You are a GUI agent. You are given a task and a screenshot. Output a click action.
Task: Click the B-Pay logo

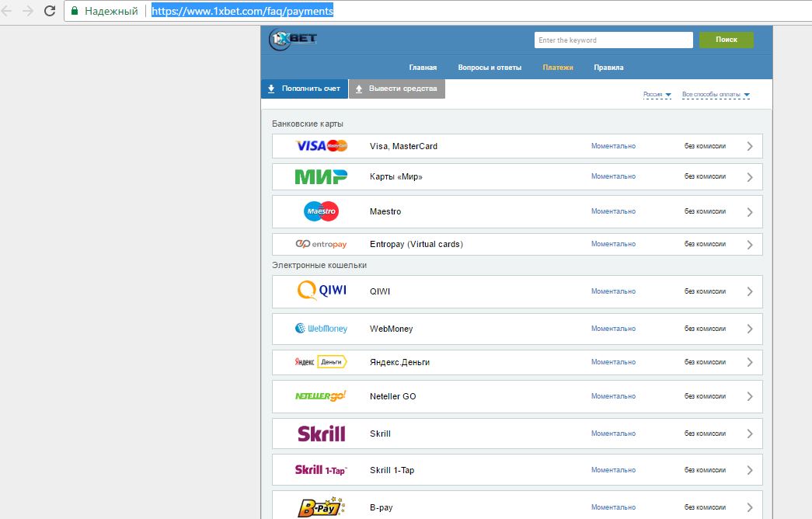tap(321, 507)
